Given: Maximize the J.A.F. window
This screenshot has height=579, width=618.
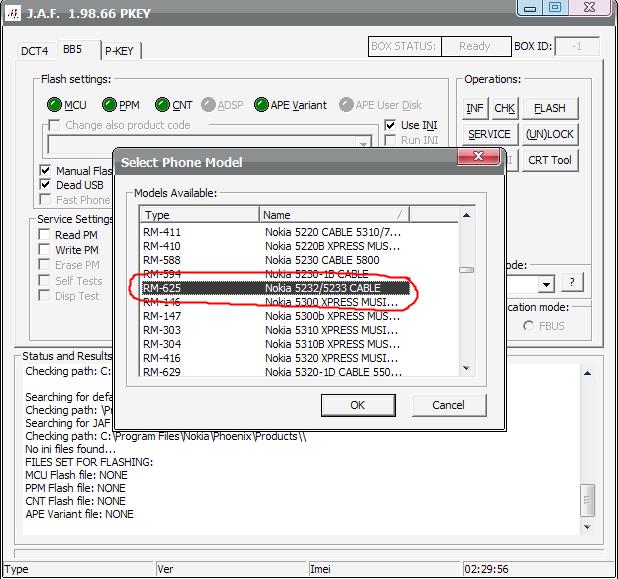Looking at the screenshot, I should coord(555,7).
